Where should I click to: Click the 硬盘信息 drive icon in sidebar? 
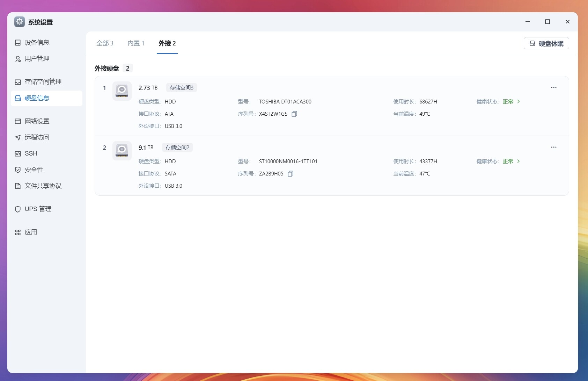[18, 98]
